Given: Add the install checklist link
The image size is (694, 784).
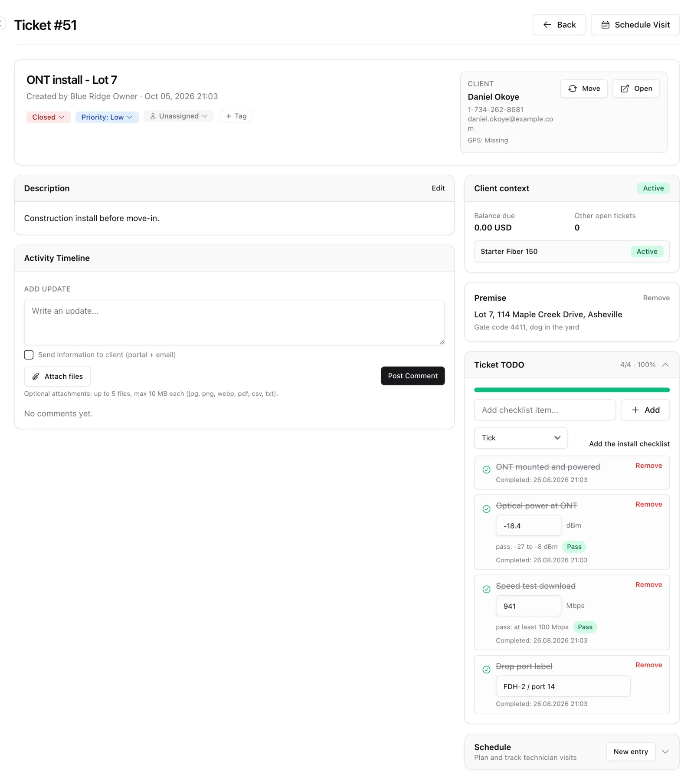Looking at the screenshot, I should tap(629, 443).
